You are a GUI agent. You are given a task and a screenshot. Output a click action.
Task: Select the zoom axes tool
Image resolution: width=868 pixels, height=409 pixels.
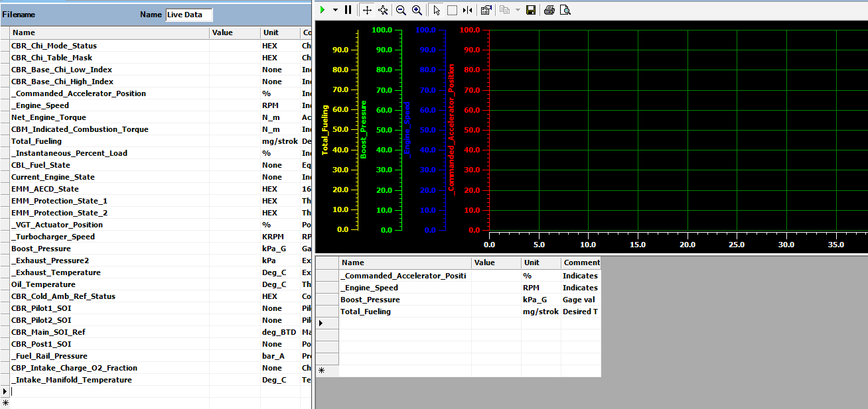click(x=383, y=10)
